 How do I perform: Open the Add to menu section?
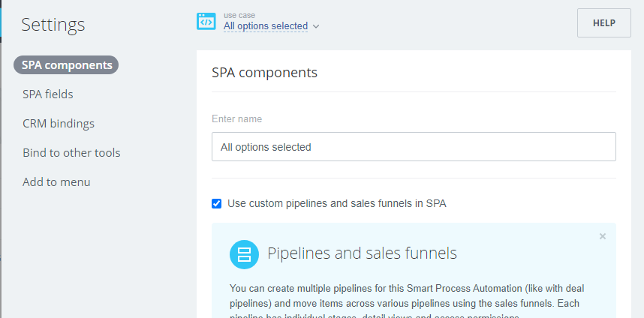[x=56, y=181]
